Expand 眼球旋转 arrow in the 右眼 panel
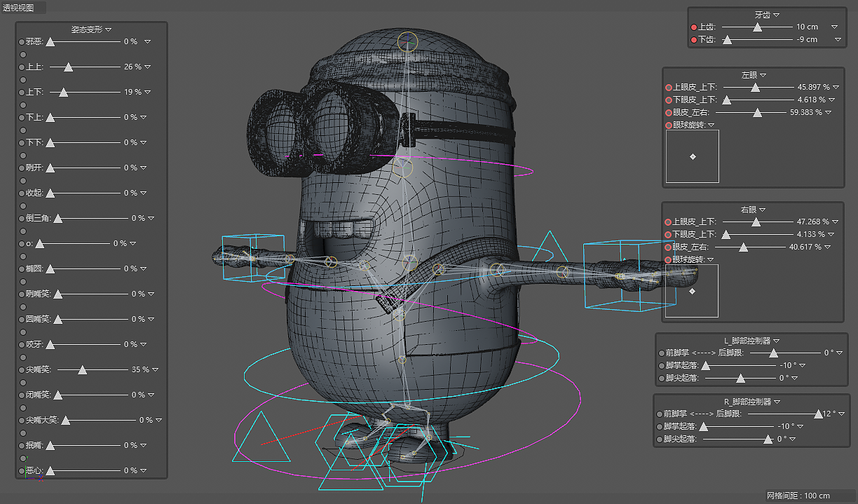The image size is (858, 504). [x=711, y=260]
